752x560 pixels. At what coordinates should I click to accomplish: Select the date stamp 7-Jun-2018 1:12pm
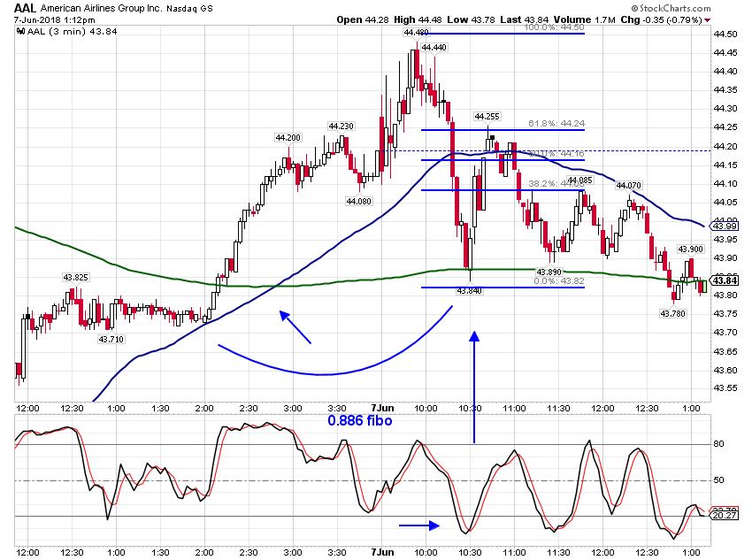click(x=54, y=20)
